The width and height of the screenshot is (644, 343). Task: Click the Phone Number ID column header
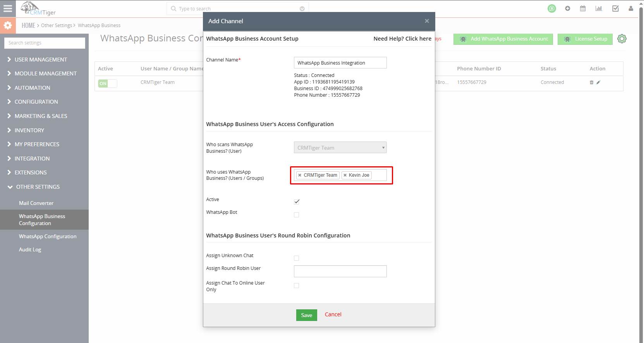click(479, 69)
